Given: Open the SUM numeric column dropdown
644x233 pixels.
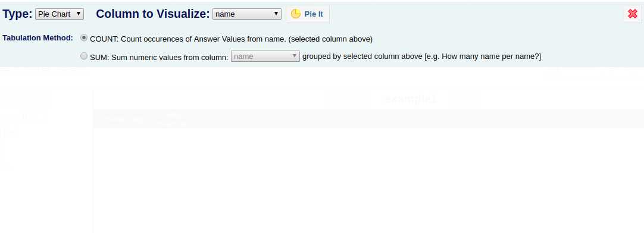Looking at the screenshot, I should 265,56.
